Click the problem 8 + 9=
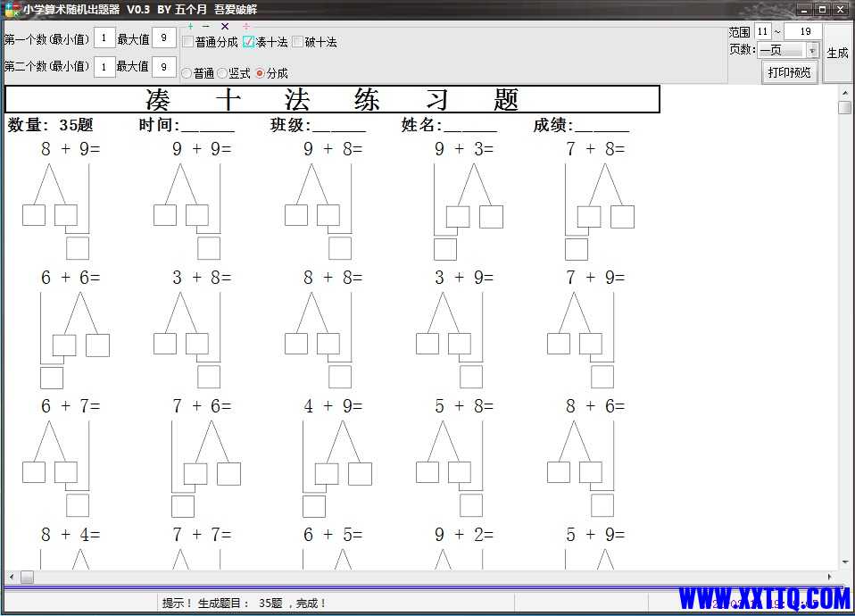This screenshot has height=616, width=855. (x=71, y=149)
